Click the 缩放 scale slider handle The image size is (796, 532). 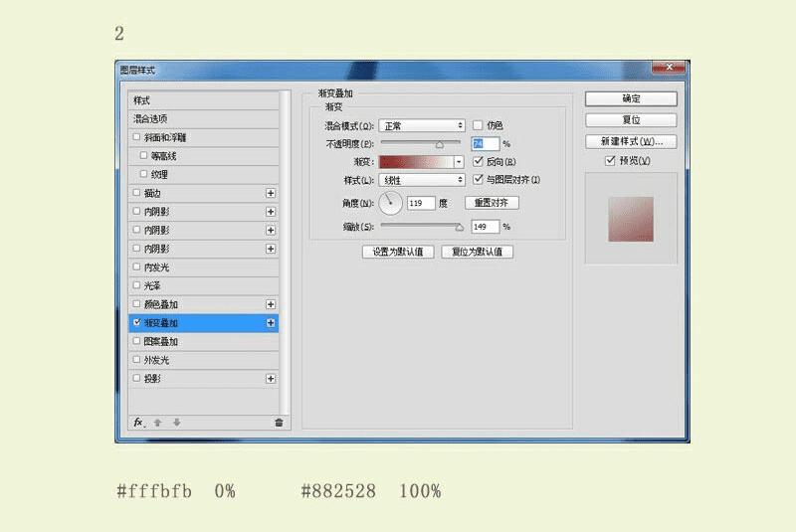460,227
